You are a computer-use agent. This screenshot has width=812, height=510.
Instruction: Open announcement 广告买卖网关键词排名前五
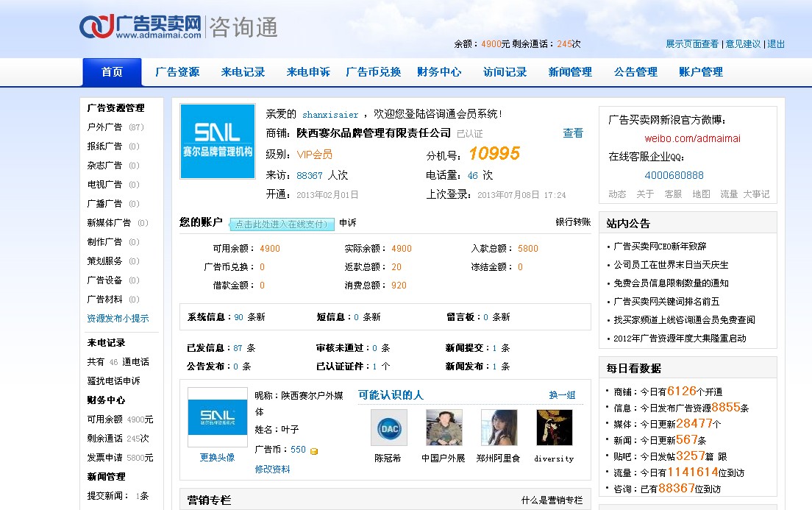pyautogui.click(x=666, y=302)
